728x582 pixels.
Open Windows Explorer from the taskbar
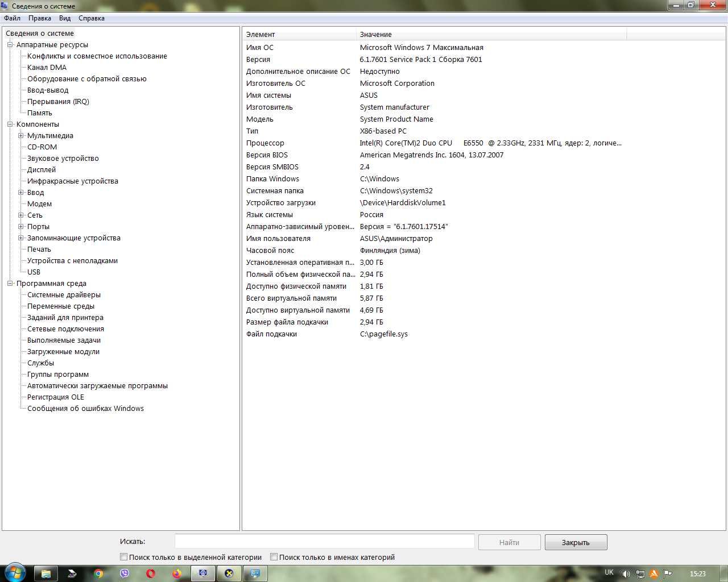pos(46,573)
